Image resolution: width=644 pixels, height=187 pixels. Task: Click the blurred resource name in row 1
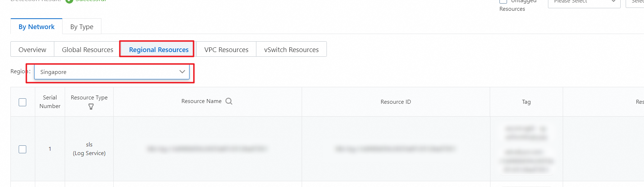click(207, 149)
